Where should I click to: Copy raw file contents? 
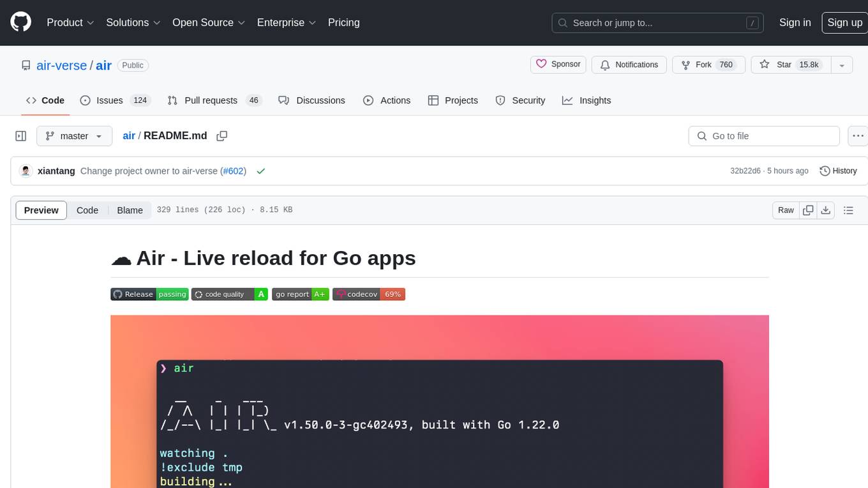(808, 210)
